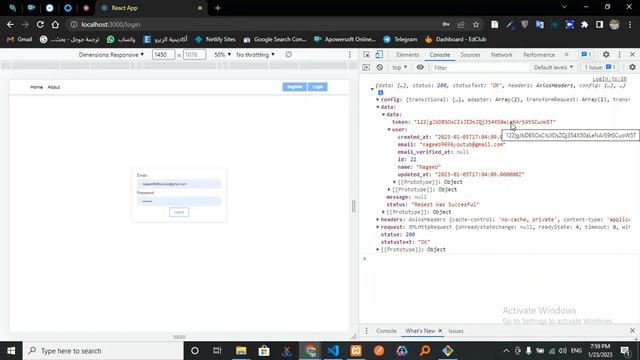640x360 pixels.
Task: Select the Console tab
Action: [440, 55]
